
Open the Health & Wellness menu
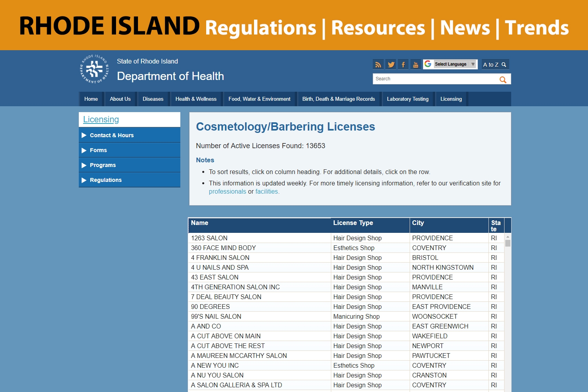[196, 99]
